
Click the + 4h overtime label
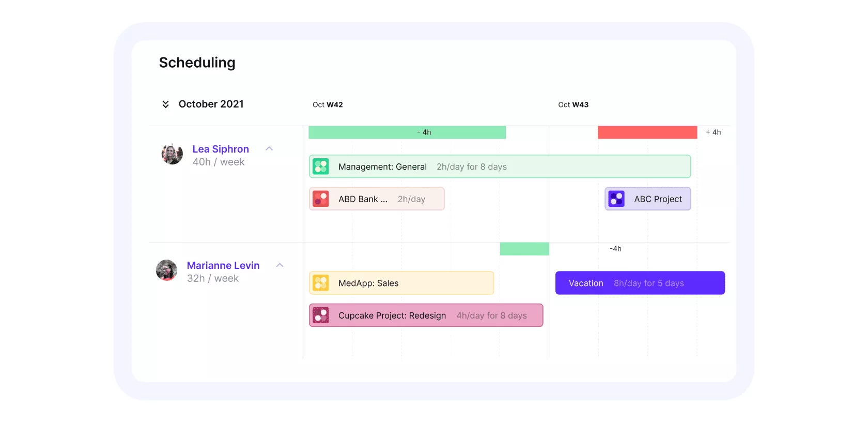point(714,132)
